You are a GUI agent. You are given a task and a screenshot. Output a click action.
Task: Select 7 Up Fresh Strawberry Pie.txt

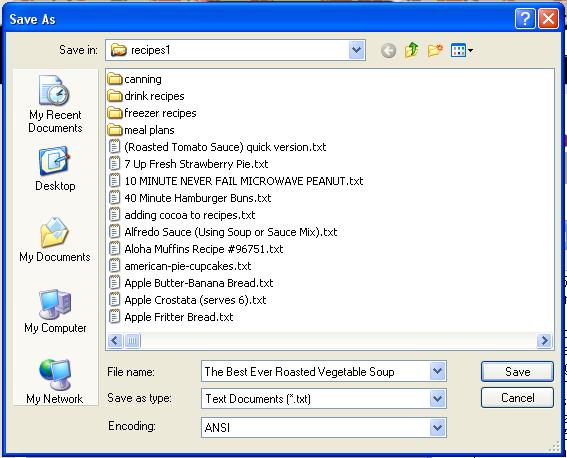click(188, 164)
